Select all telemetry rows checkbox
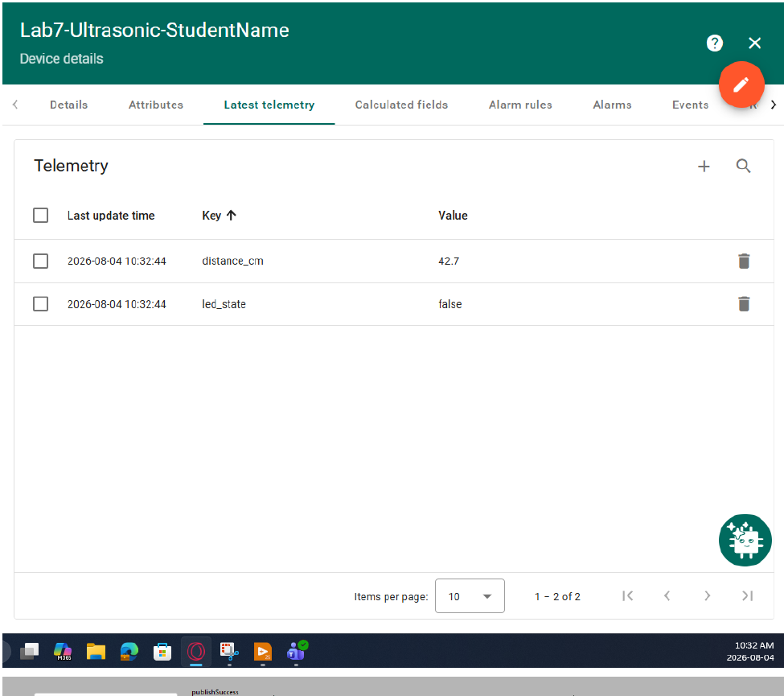This screenshot has height=696, width=784. tap(40, 216)
